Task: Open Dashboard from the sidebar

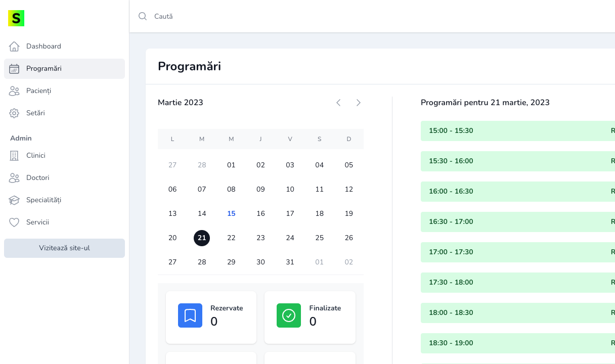Action: click(64, 47)
